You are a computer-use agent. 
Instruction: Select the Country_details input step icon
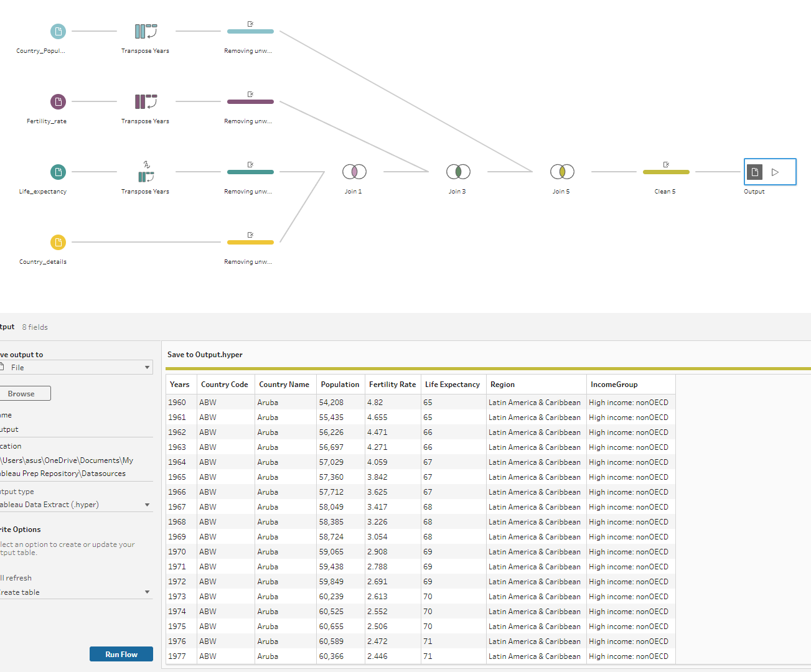click(58, 242)
